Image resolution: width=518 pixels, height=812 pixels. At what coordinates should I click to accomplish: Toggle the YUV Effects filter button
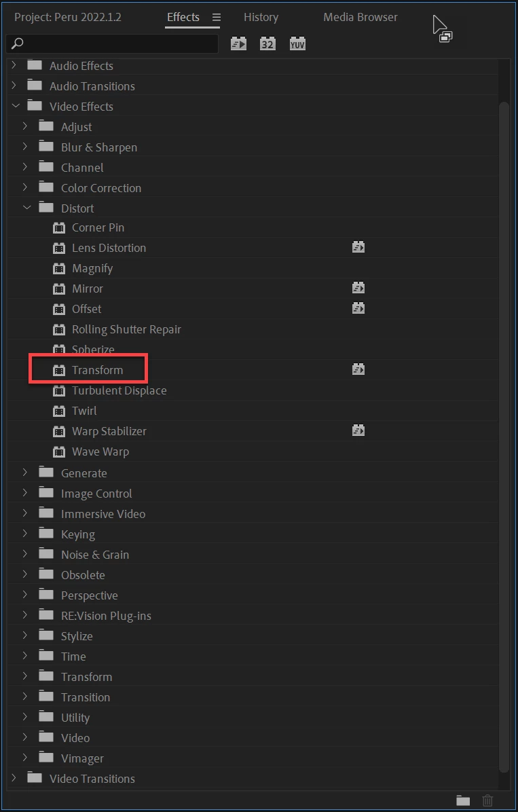coord(297,44)
